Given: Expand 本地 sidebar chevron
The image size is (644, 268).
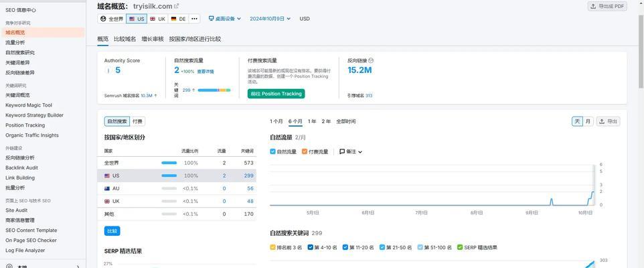Looking at the screenshot, I should pyautogui.click(x=78, y=267).
